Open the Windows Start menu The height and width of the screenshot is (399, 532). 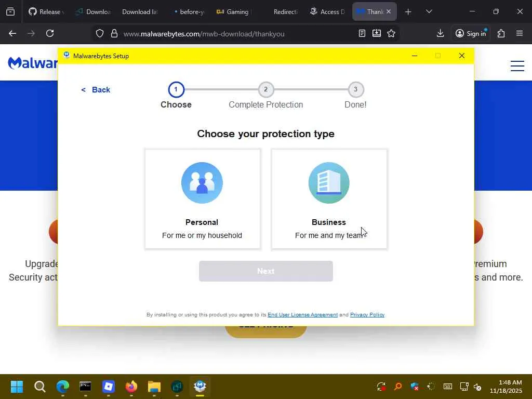pos(17,387)
